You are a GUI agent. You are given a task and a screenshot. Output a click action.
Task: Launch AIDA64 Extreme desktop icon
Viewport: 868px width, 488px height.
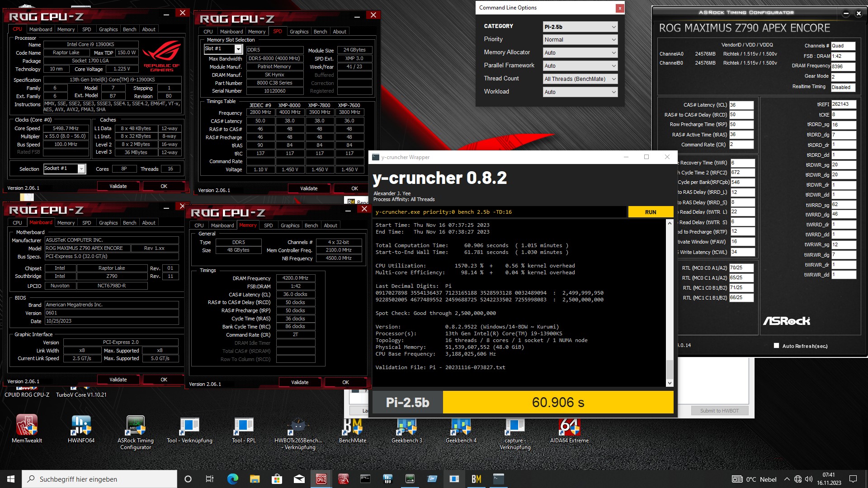[x=570, y=428]
